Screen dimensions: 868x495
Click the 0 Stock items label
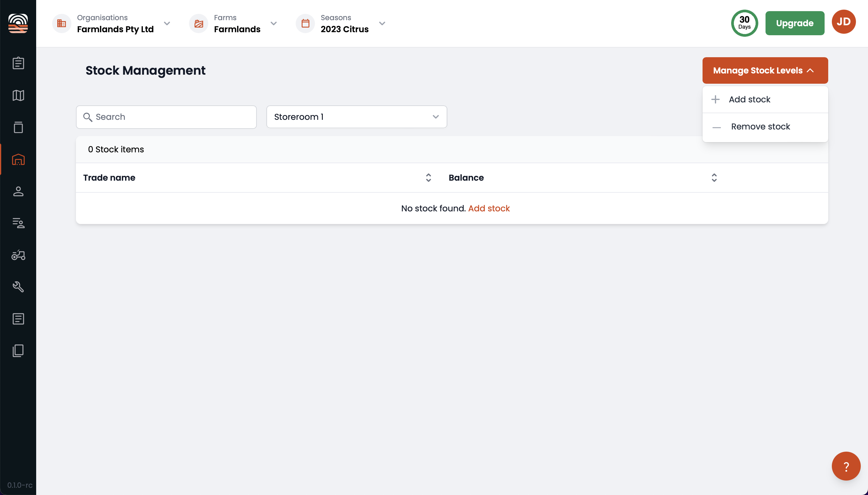coord(116,150)
